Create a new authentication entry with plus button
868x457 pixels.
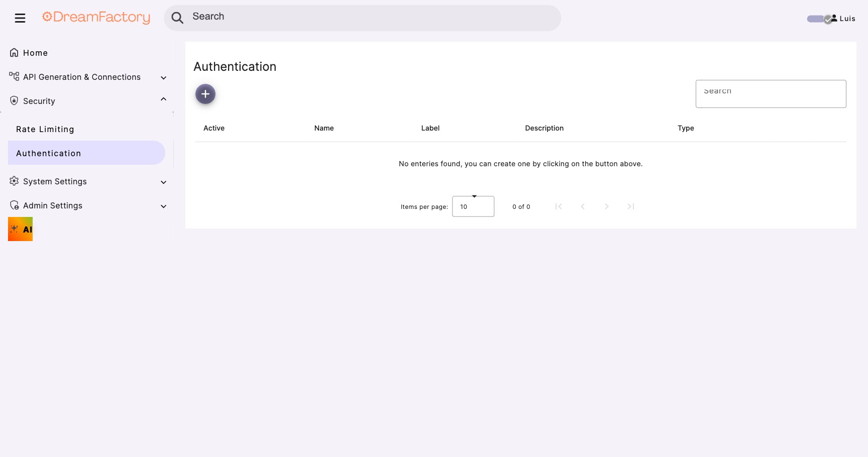pyautogui.click(x=205, y=93)
